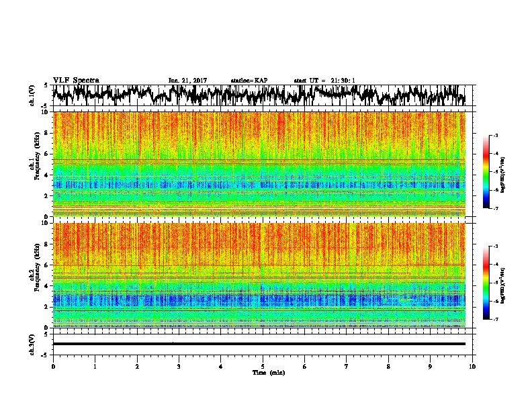Click the time axis tick label "3"
Viewport: 532px width, 411px height.
pos(179,367)
